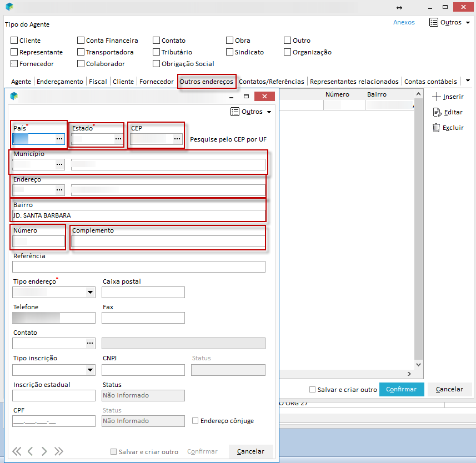Open CEP search ellipsis button
Viewport: 476px width, 463px height.
[177, 139]
